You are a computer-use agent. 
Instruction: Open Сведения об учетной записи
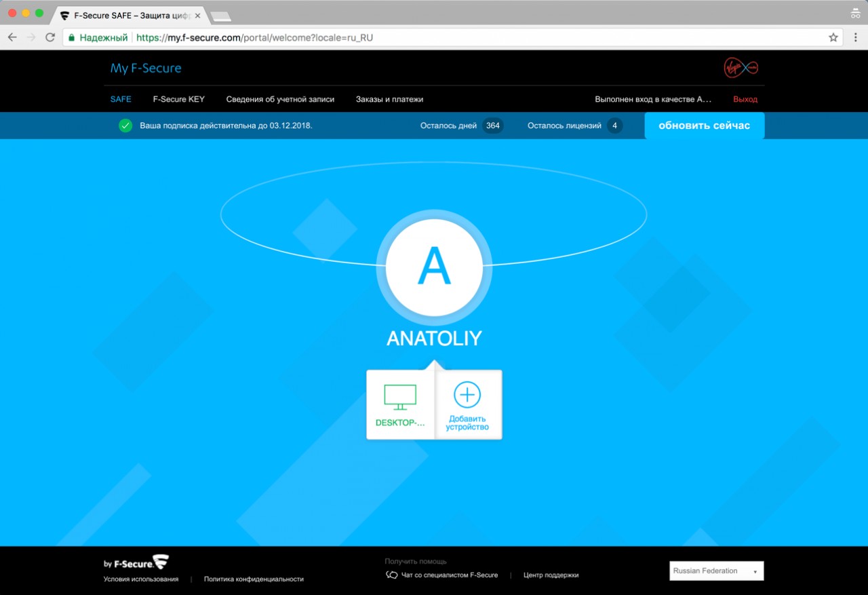coord(280,99)
